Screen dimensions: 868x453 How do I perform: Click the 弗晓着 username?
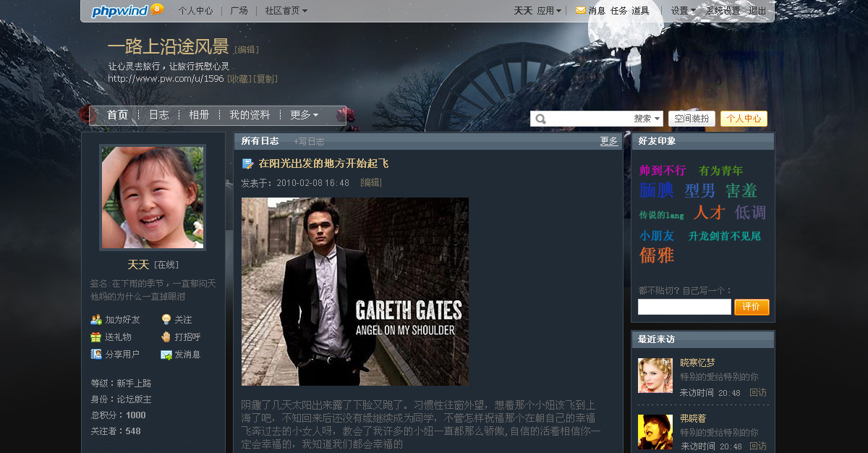(x=693, y=418)
